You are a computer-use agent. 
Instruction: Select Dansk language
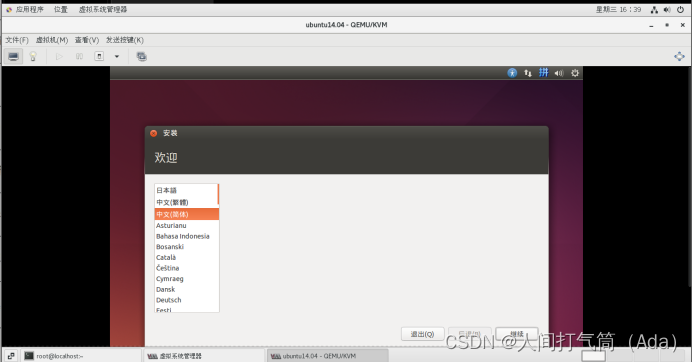point(187,289)
